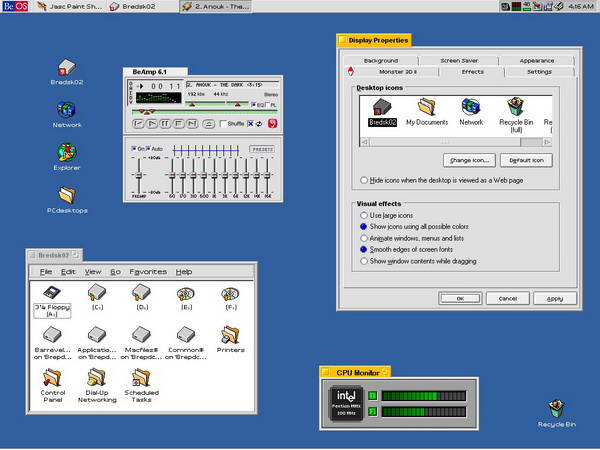Launch the Explorer desktop icon

coord(67,152)
